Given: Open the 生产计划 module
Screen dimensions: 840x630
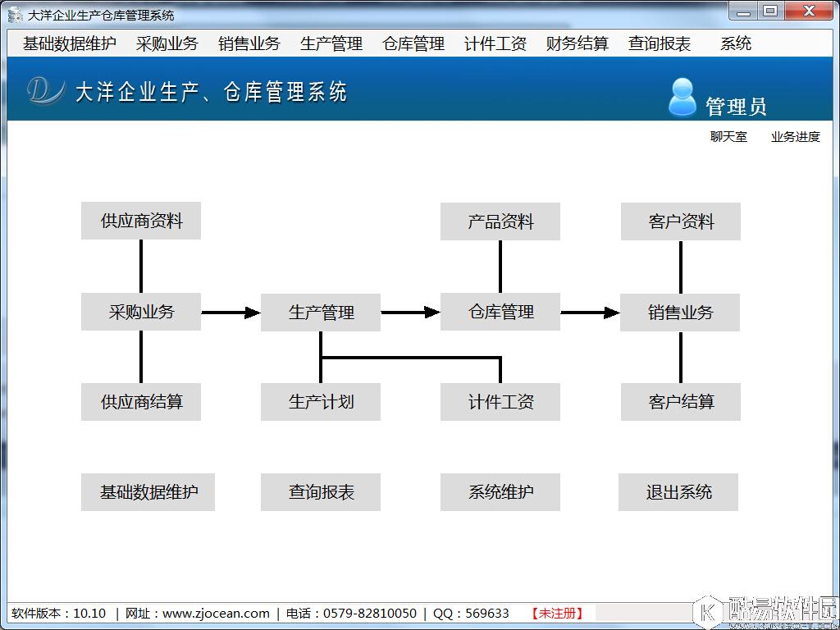Looking at the screenshot, I should tap(320, 402).
